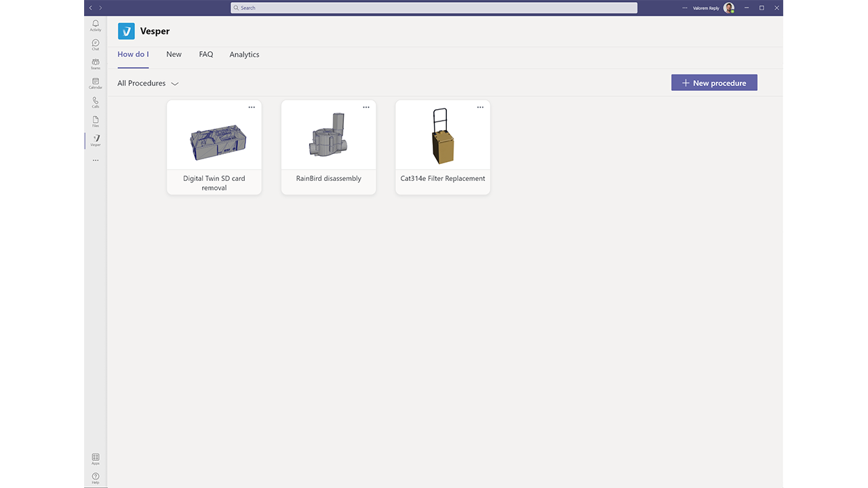Open Files in the sidebar
The height and width of the screenshot is (488, 868).
[96, 121]
